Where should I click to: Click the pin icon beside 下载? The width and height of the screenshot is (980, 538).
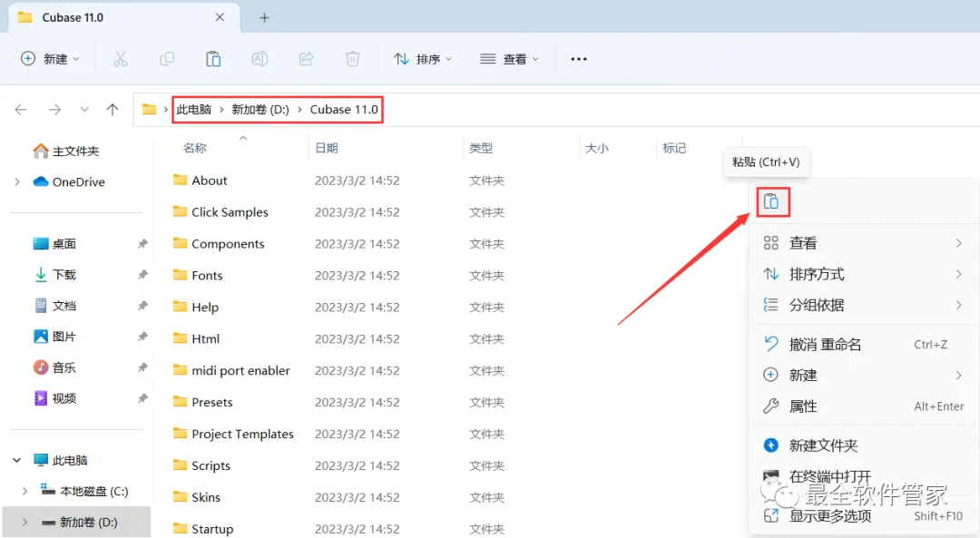142,274
